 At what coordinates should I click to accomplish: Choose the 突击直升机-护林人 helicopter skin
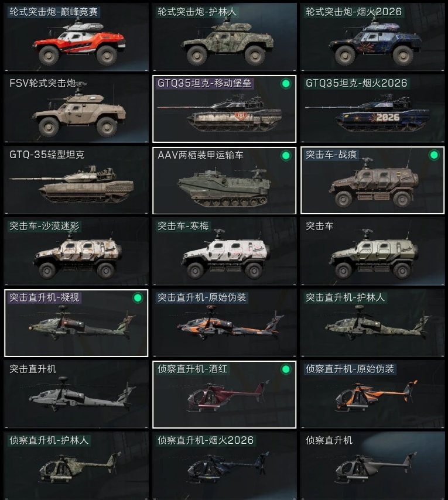click(x=372, y=323)
